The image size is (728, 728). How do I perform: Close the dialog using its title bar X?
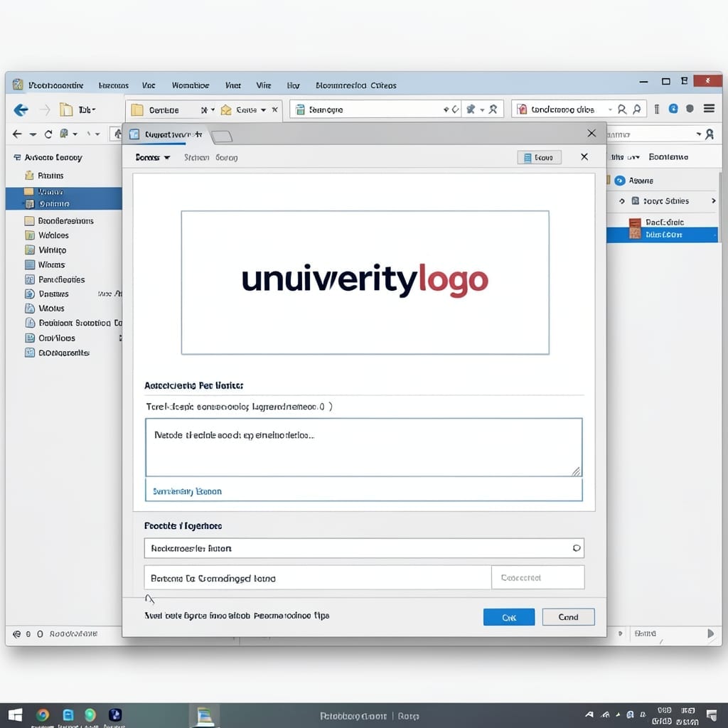591,134
